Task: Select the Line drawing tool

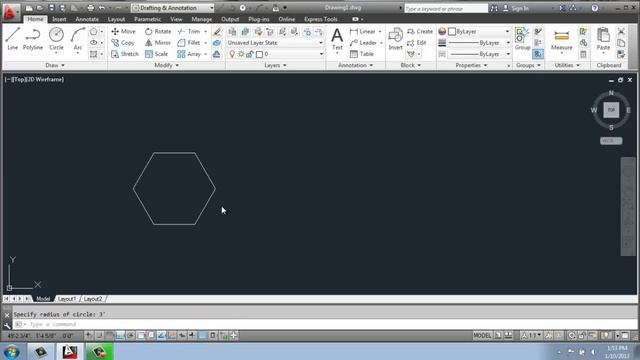Action: 13,39
